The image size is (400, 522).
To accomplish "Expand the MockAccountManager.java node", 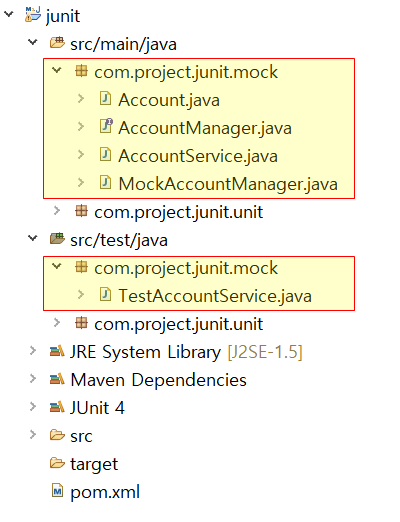I will coord(81,183).
